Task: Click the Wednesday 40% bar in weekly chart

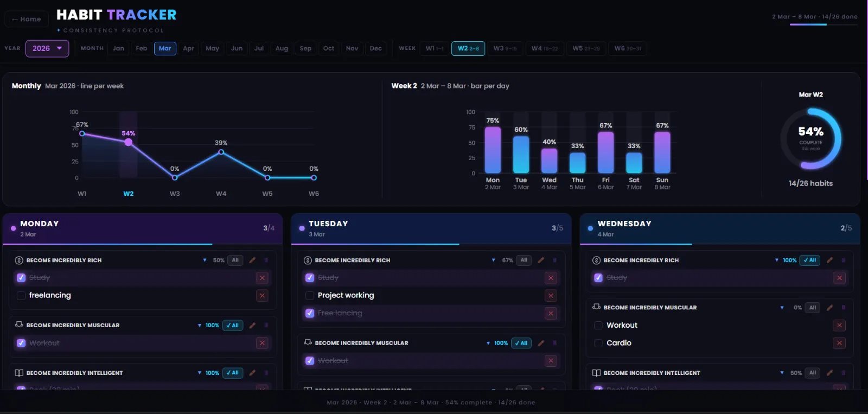Action: (550, 161)
